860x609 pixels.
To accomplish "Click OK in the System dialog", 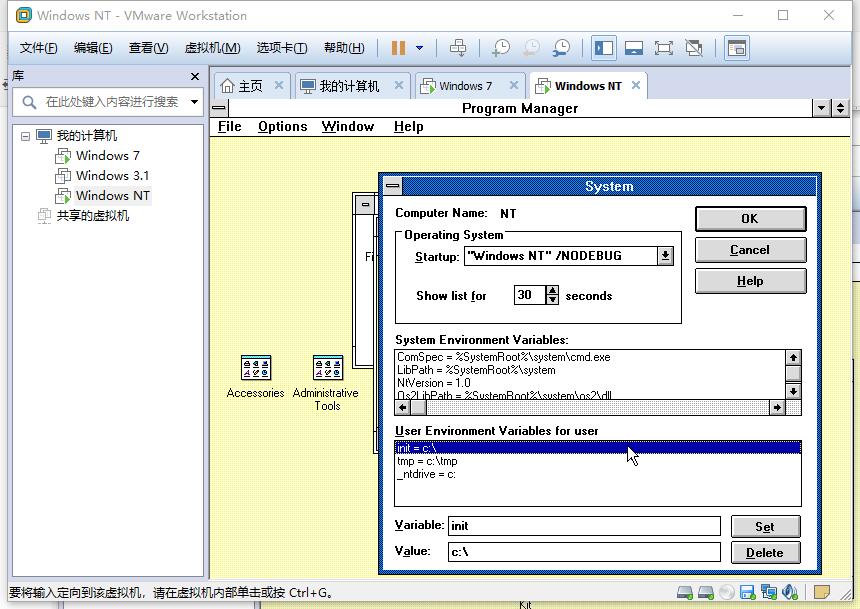I will point(750,219).
